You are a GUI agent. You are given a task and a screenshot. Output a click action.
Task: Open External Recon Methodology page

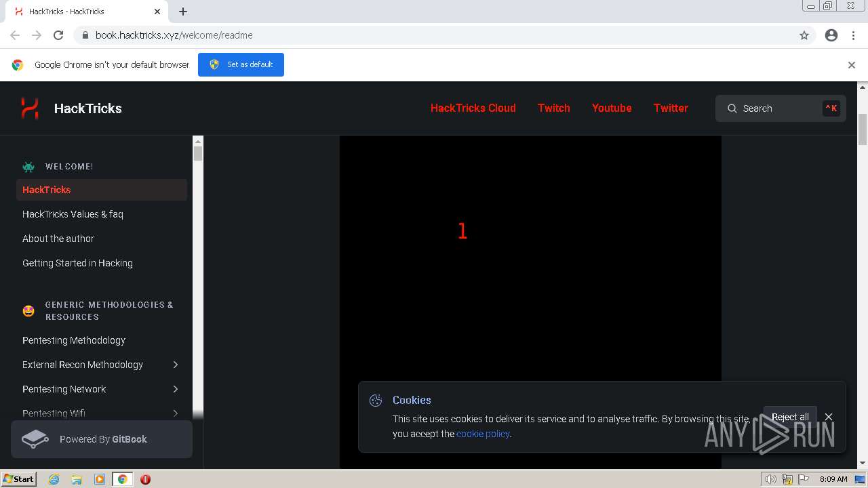83,365
